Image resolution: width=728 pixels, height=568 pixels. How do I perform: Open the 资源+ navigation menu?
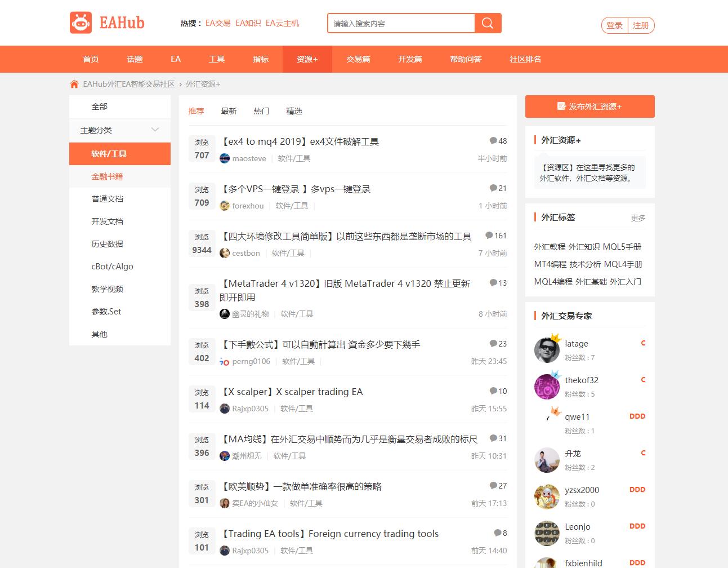pyautogui.click(x=307, y=59)
